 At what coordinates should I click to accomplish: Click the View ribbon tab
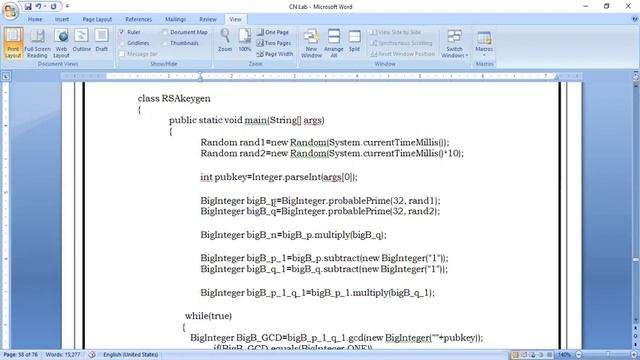tap(235, 19)
